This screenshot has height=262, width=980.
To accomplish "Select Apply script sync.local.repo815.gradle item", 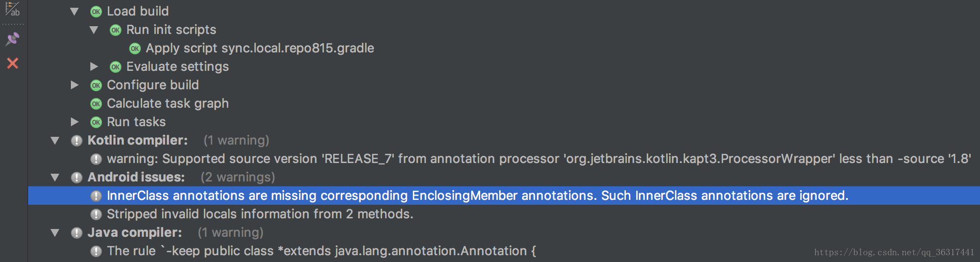I will 260,48.
